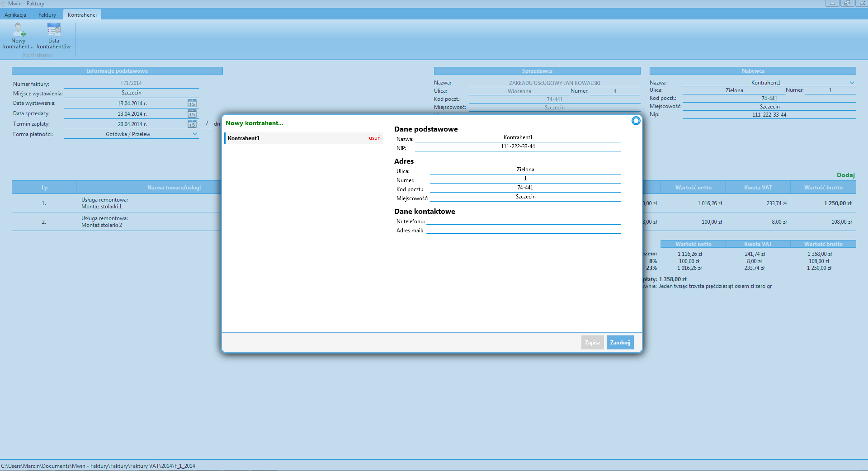
Task: Click the Sprzedawca Nazwa field
Action: 555,83
